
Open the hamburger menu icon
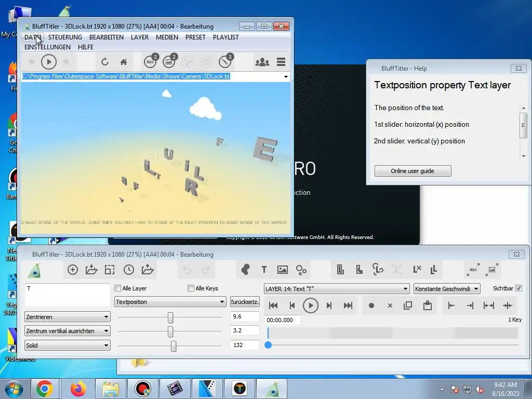[281, 62]
